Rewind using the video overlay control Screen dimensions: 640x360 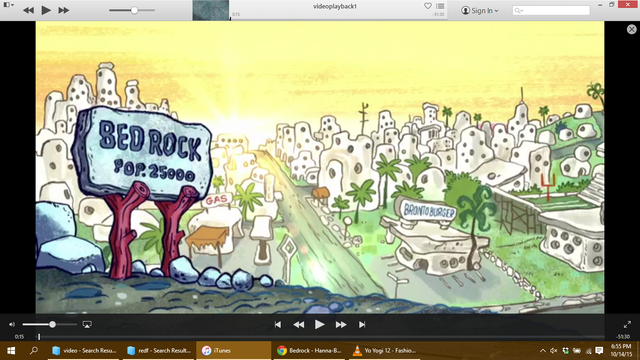299,324
